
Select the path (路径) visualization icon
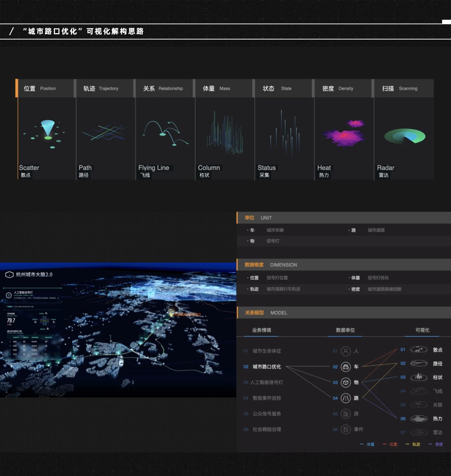click(419, 364)
